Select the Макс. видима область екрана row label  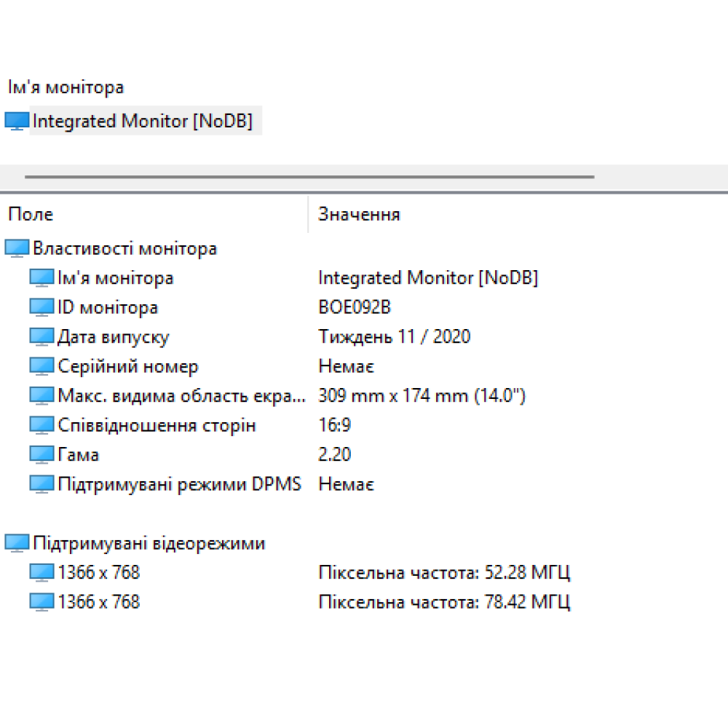tap(181, 396)
